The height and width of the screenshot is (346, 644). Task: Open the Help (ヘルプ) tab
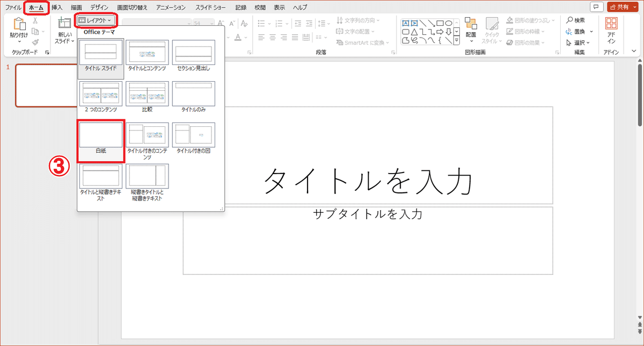point(300,8)
